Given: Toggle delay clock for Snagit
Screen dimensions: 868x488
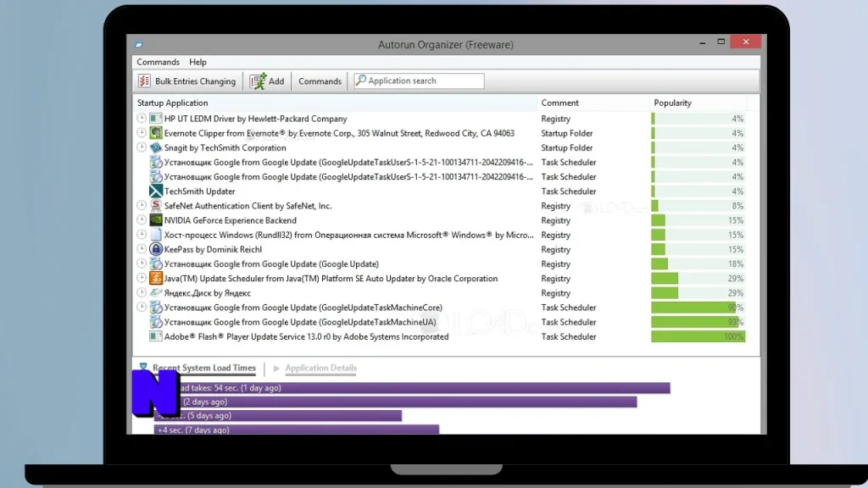Looking at the screenshot, I should tap(142, 147).
